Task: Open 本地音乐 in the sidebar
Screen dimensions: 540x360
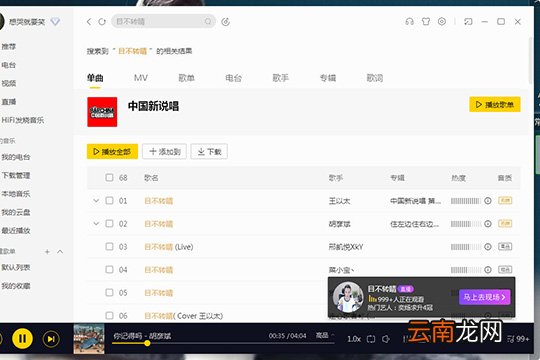Action: tap(16, 194)
